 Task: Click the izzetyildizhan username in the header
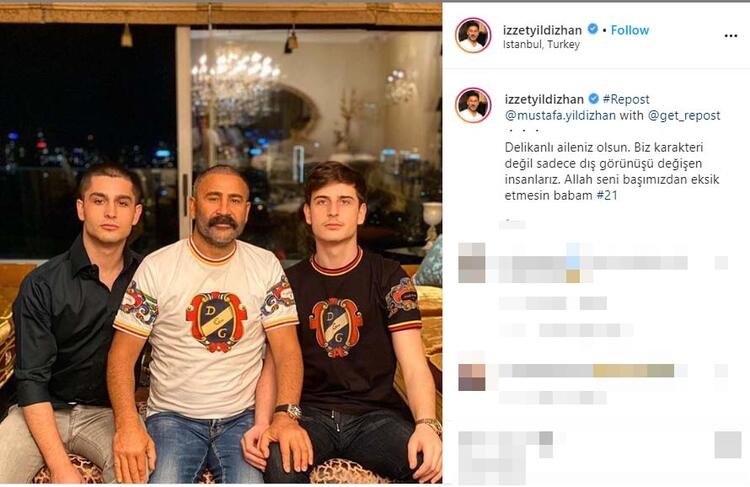(x=543, y=30)
